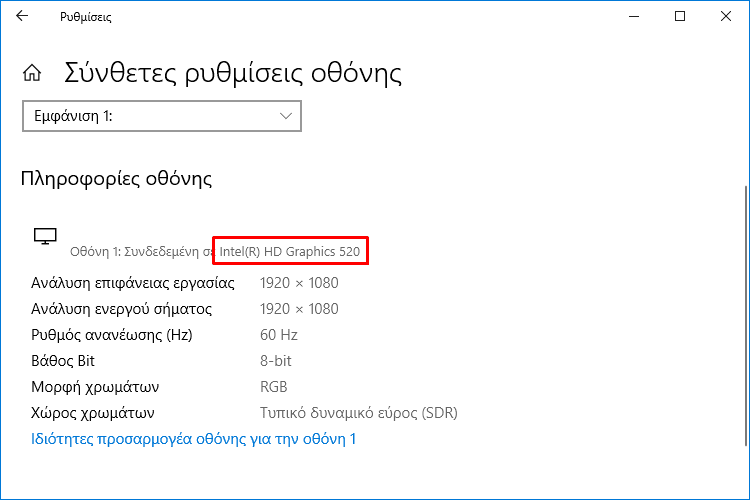Click the Σύνθετες ρυθμίσεις οθόνης heading

[x=233, y=73]
